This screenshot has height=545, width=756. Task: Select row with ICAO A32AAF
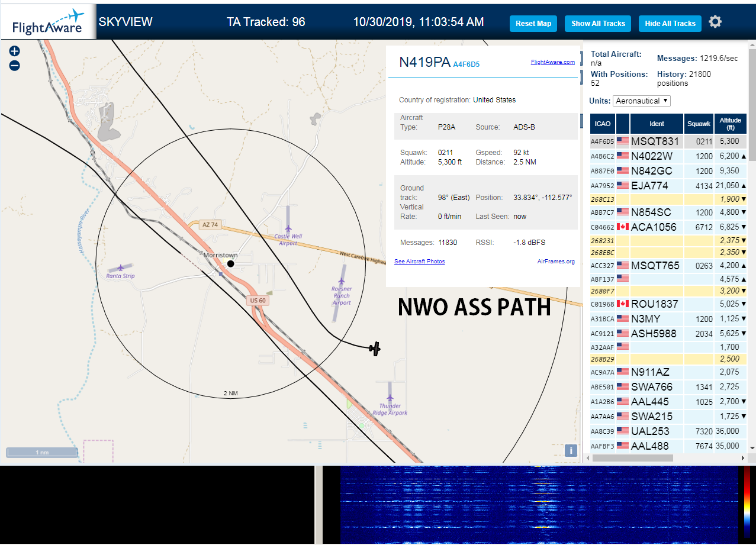[668, 347]
